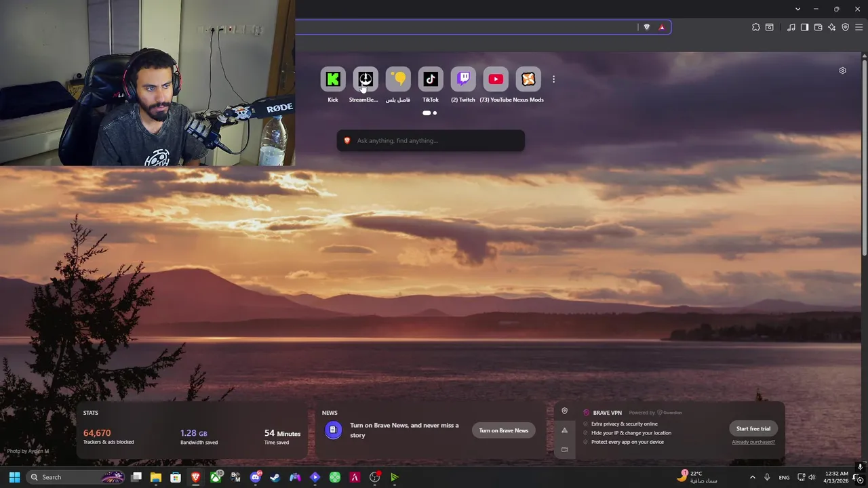868x488 pixels.
Task: Click the Start free trial button
Action: coord(753,428)
